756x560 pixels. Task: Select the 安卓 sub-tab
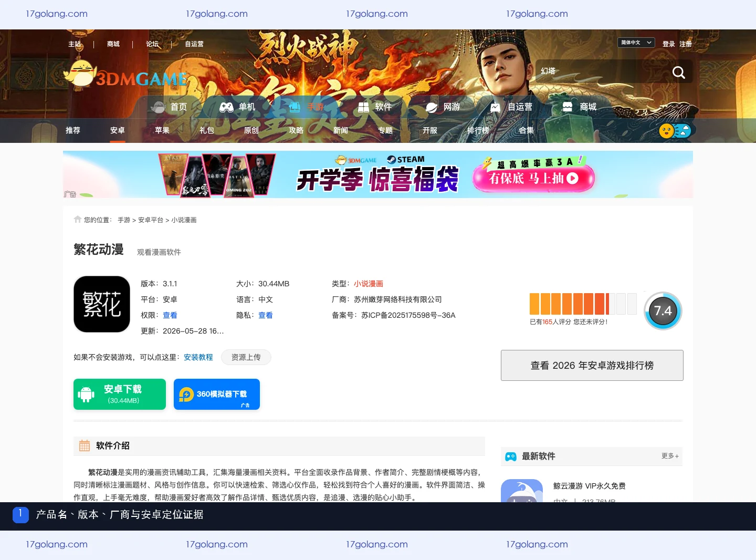click(x=118, y=130)
